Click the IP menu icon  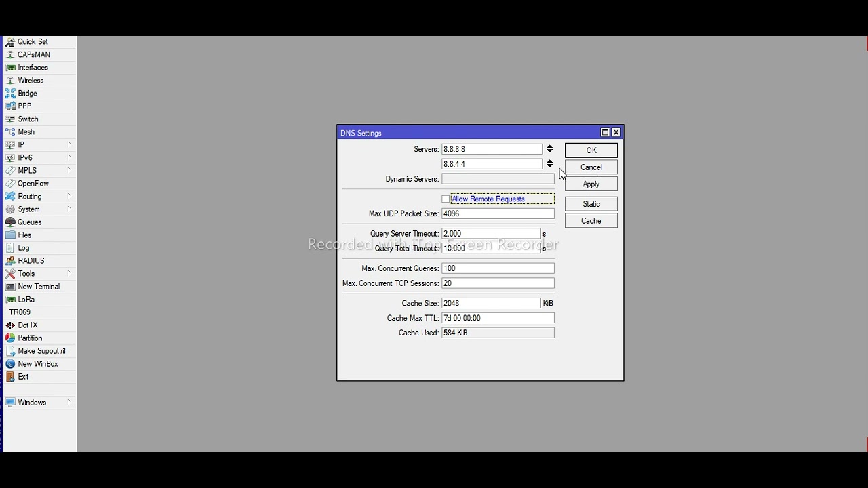tap(10, 145)
